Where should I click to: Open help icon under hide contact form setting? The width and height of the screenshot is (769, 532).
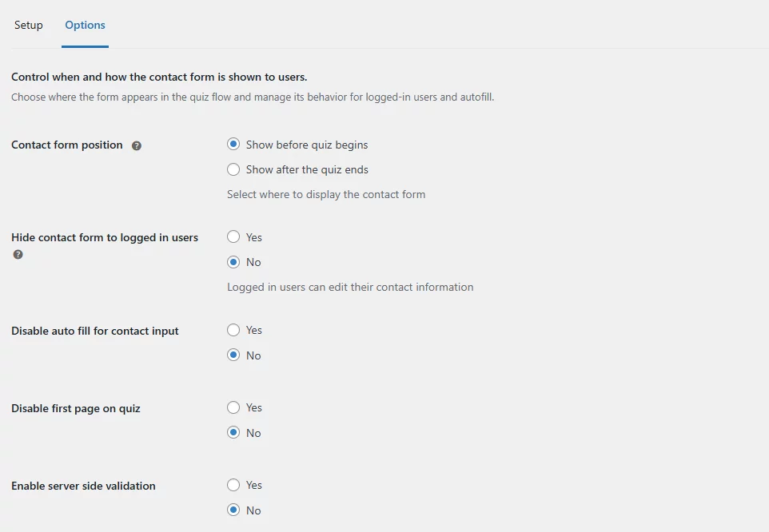click(17, 254)
